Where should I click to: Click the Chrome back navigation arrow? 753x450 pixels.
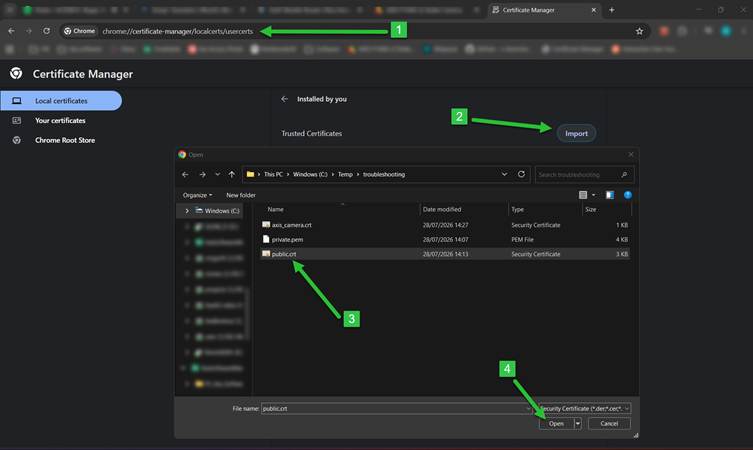(11, 31)
